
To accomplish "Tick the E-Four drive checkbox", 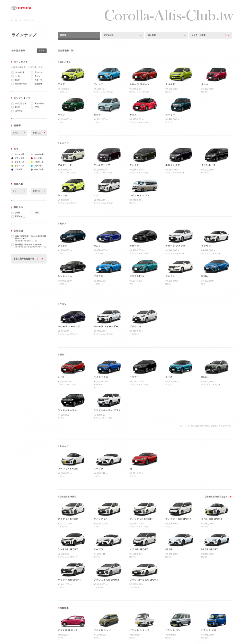I will tap(13, 217).
